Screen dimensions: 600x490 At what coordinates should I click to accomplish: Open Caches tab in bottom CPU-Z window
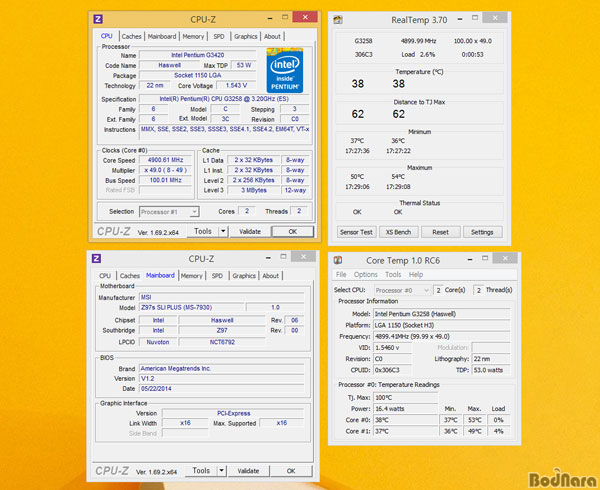point(130,275)
